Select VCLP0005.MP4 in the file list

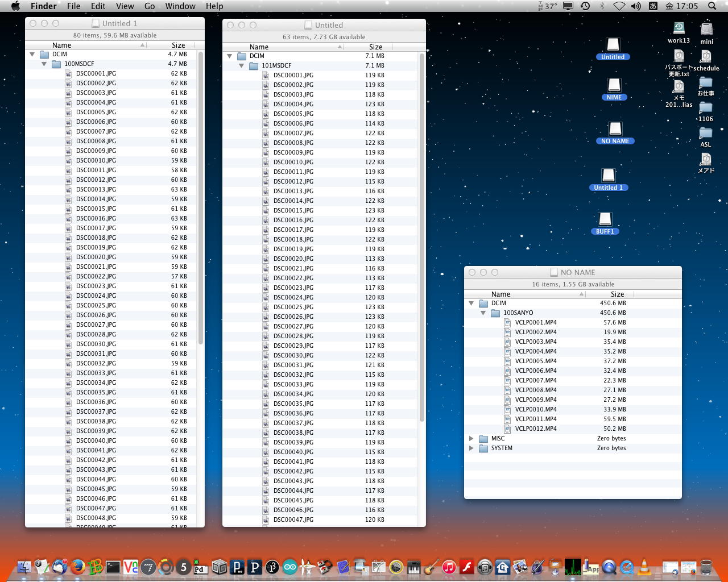(535, 361)
